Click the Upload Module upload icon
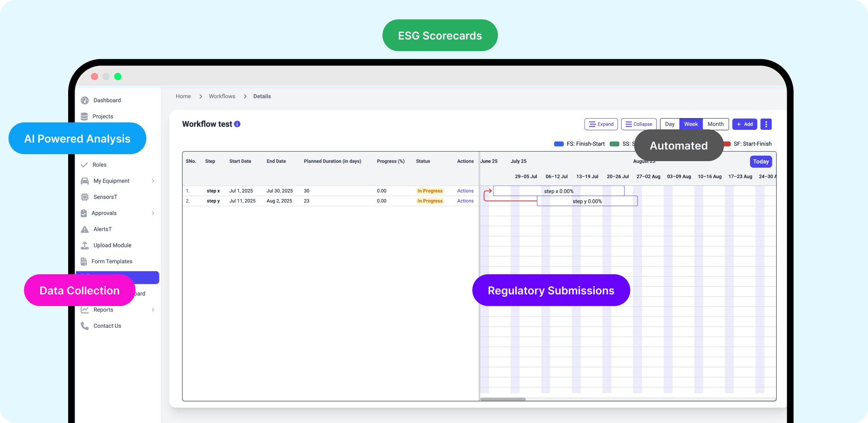 point(85,245)
